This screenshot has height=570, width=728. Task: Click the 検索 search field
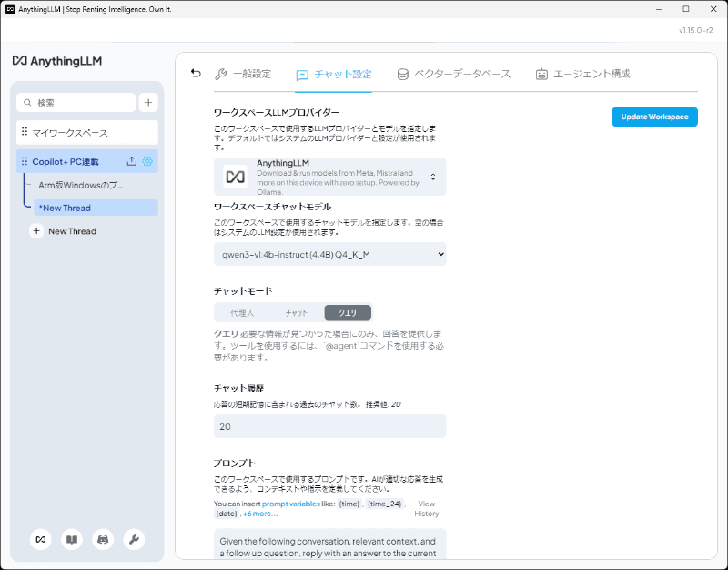point(76,103)
